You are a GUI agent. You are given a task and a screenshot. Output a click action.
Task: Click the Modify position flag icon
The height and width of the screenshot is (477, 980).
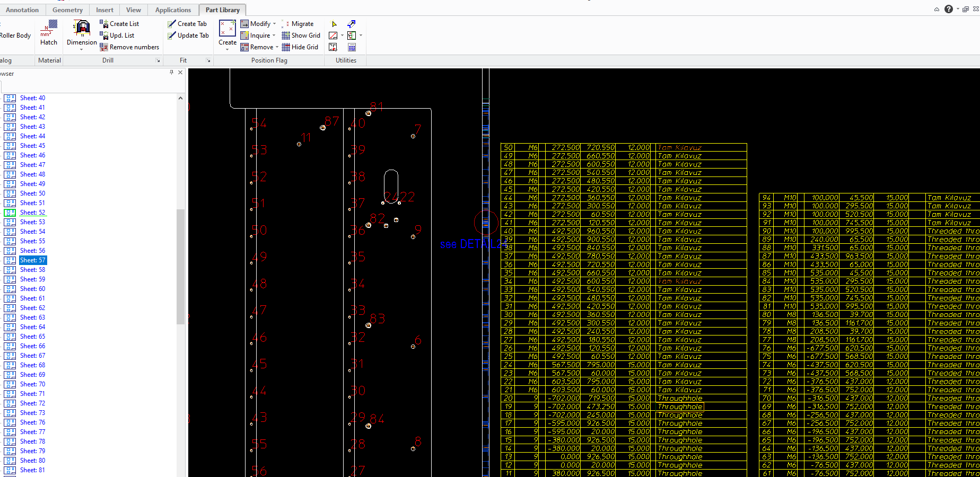tap(244, 23)
